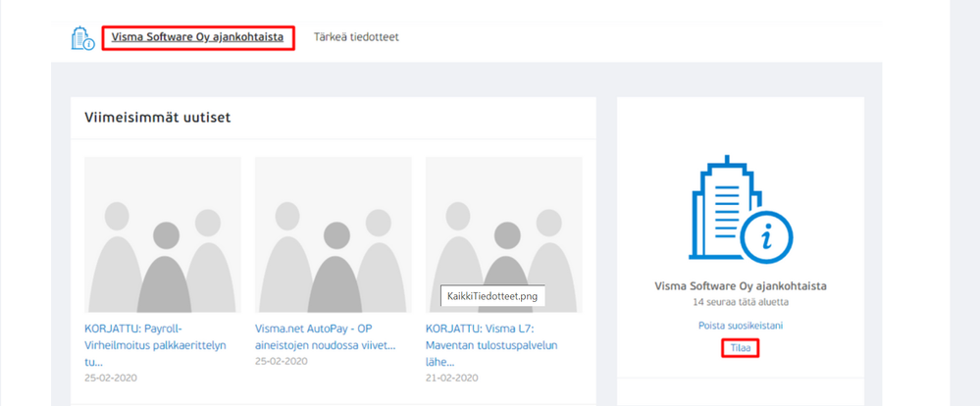The height and width of the screenshot is (406, 980).
Task: Open thumbnail of Visma.net AutoPay news item
Action: pyautogui.click(x=334, y=234)
